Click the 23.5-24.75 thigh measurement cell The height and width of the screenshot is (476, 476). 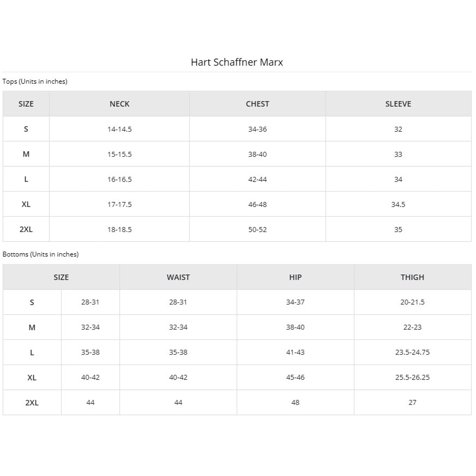(412, 352)
